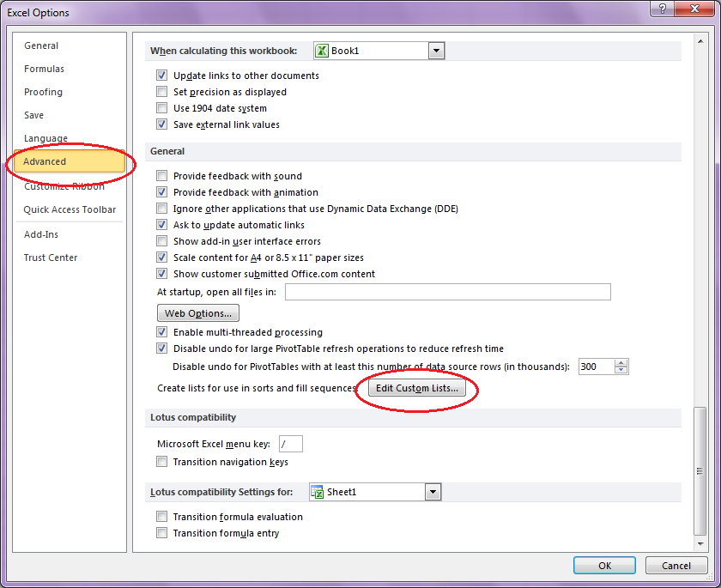This screenshot has height=588, width=721.
Task: Enable "Set precision as displayed"
Action: click(x=161, y=91)
